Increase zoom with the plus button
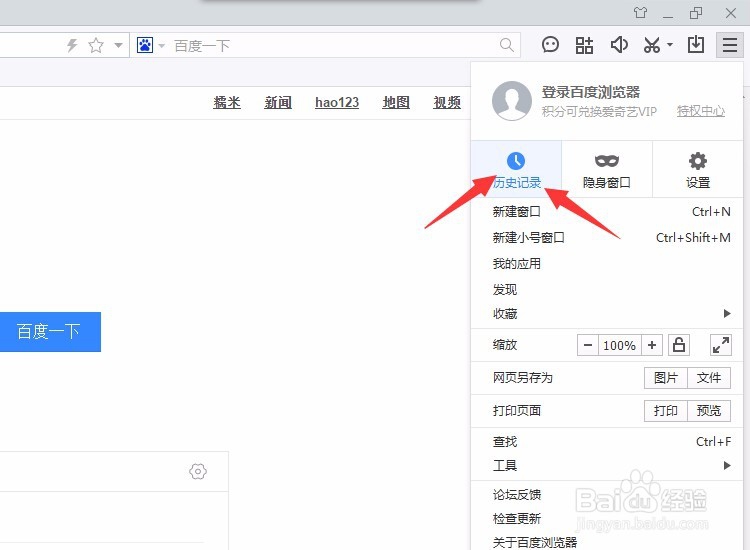The width and height of the screenshot is (750, 550). click(651, 345)
